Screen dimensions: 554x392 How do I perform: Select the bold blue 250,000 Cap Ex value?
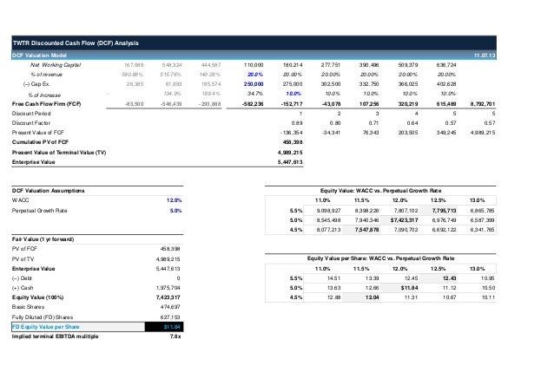point(254,84)
